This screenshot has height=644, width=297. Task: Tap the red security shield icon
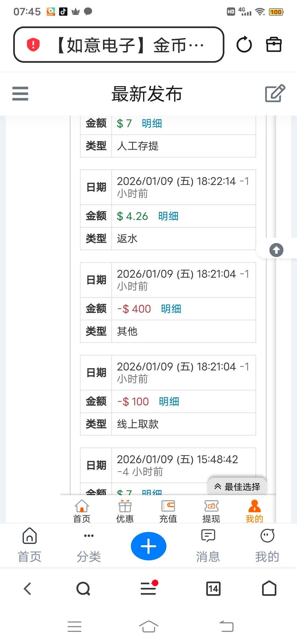pos(33,45)
